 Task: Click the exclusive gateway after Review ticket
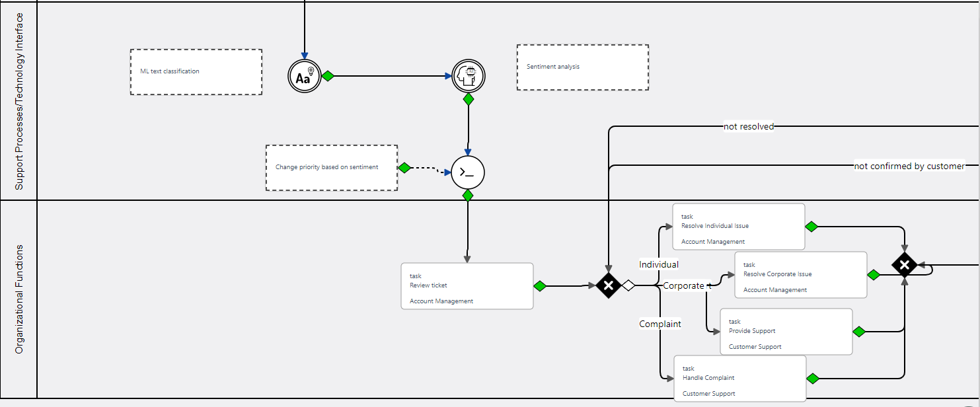(609, 286)
